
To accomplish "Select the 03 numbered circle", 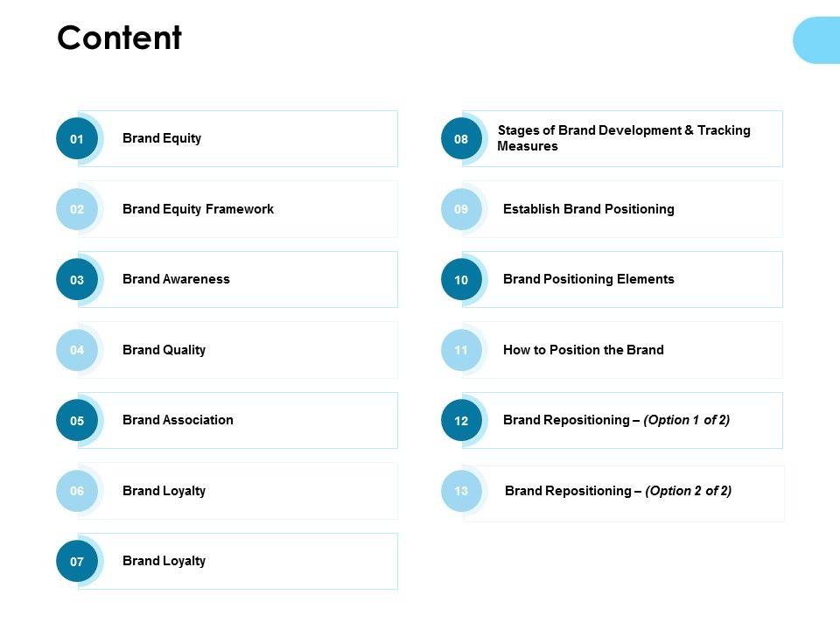I will tap(77, 280).
